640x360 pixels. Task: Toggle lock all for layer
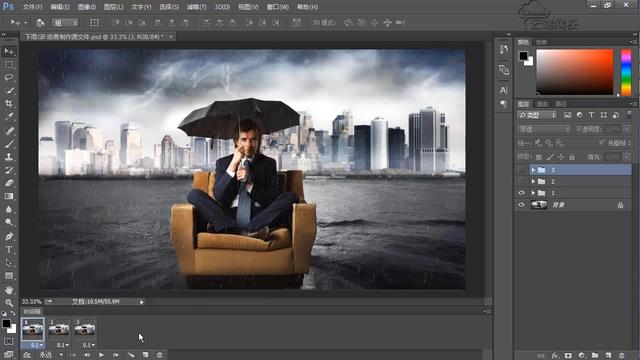click(x=572, y=157)
